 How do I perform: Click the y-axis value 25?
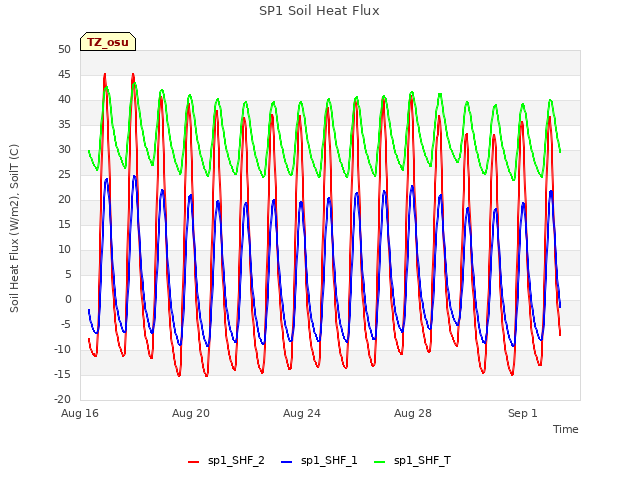(x=64, y=174)
